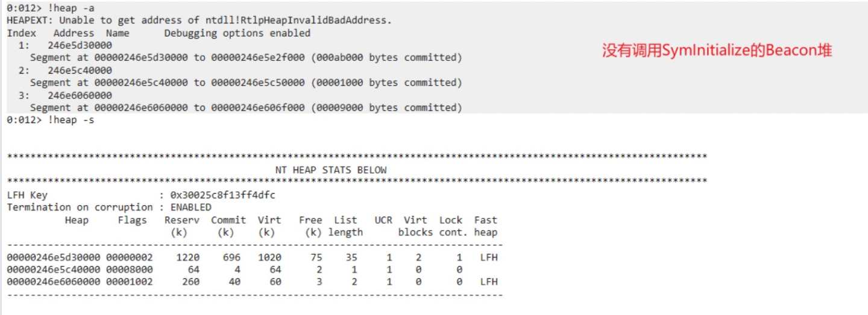The width and height of the screenshot is (868, 315).
Task: Click the "NT HEAP STATS BELOW" heading
Action: coord(331,170)
